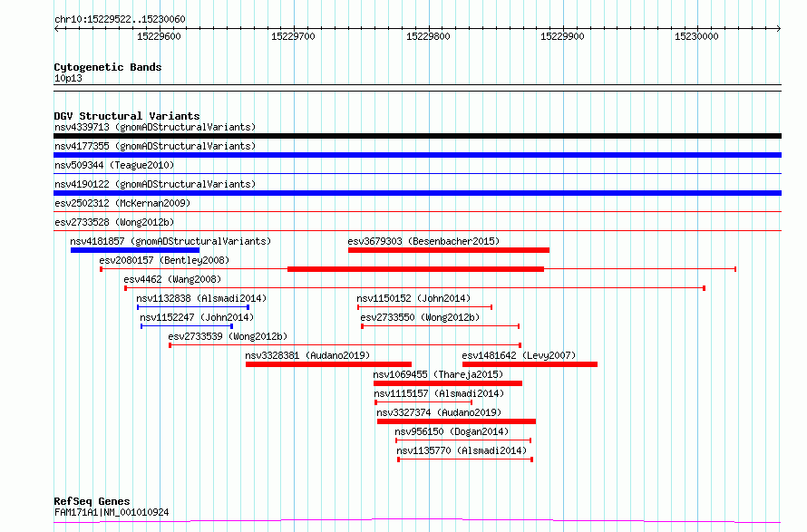Click the nsv4181857 blue variant bar
The image size is (807, 532).
[x=135, y=250]
